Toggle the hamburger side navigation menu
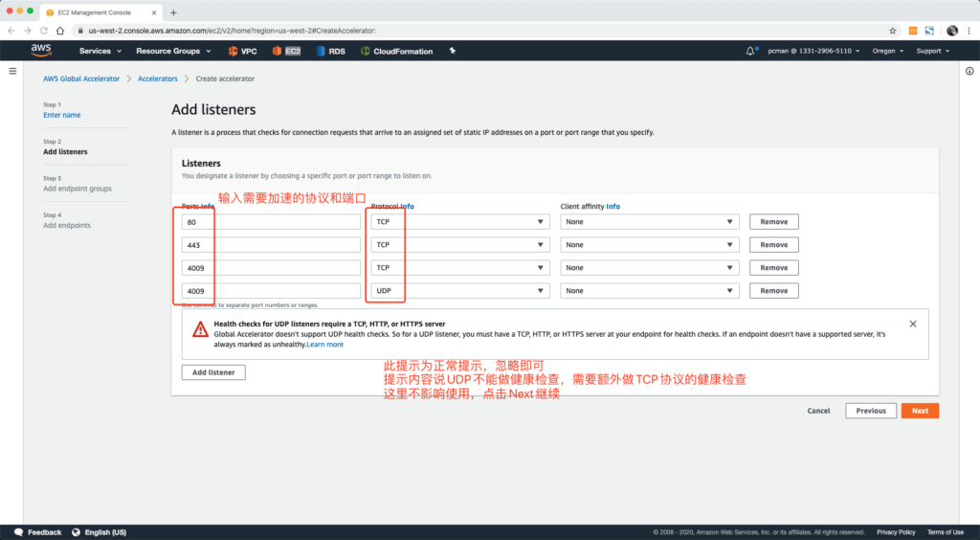This screenshot has width=980, height=540. pos(12,71)
